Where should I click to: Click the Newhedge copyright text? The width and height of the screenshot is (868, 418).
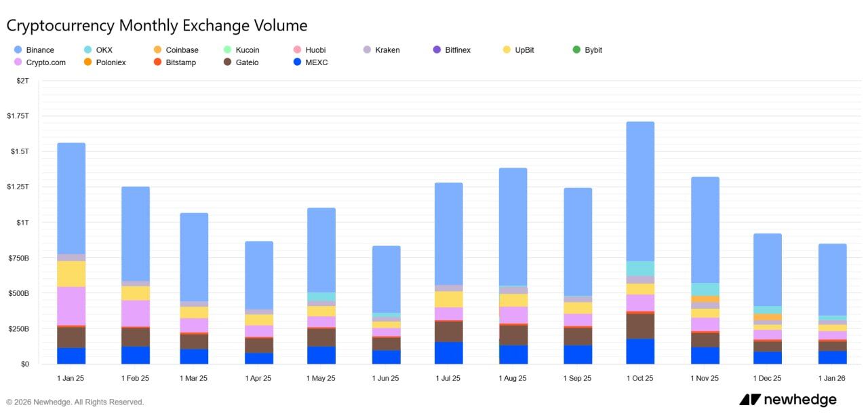[x=75, y=402]
